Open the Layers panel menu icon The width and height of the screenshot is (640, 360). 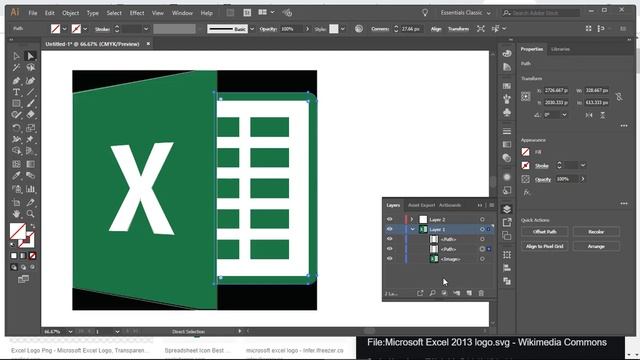[491, 205]
